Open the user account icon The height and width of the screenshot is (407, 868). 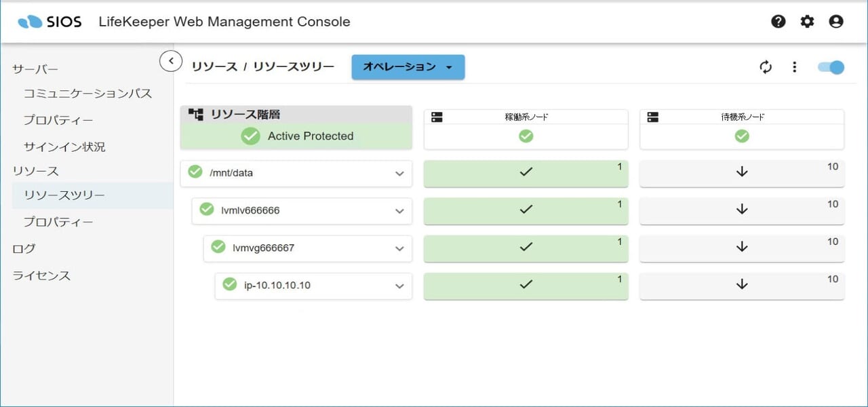(x=836, y=22)
